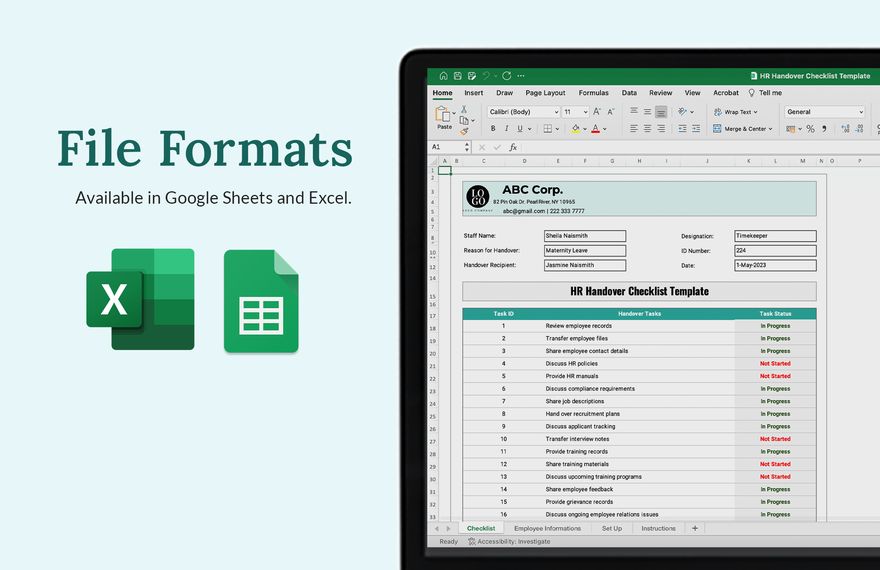The width and height of the screenshot is (880, 570).
Task: Add a new sheet with plus button
Action: [x=695, y=528]
